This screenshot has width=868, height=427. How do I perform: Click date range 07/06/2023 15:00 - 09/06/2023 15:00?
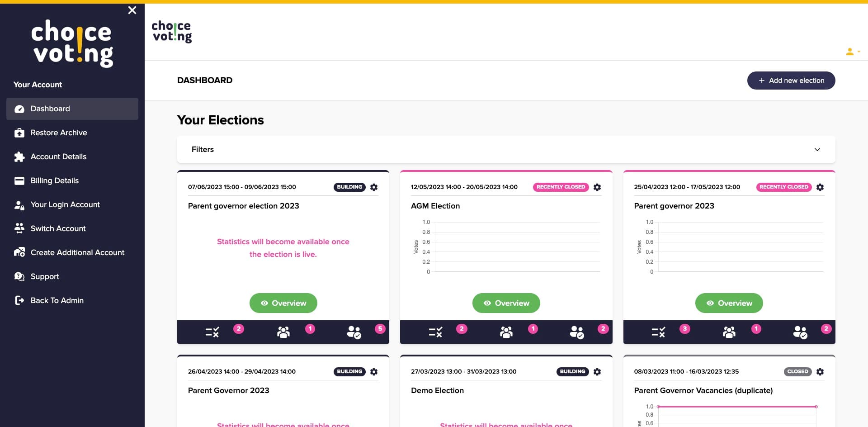coord(242,187)
